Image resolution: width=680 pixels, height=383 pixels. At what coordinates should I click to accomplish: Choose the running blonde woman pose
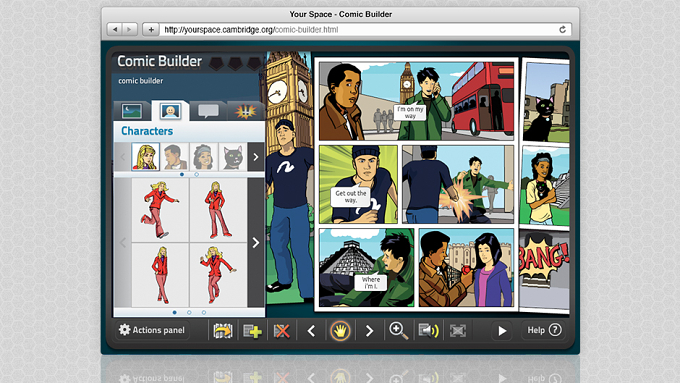160,210
